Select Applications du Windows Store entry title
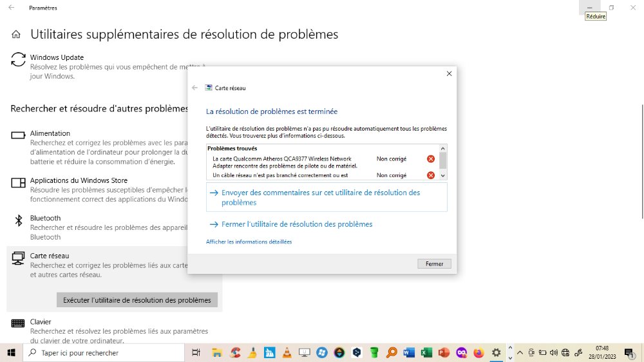Image resolution: width=644 pixels, height=362 pixels. 79,180
